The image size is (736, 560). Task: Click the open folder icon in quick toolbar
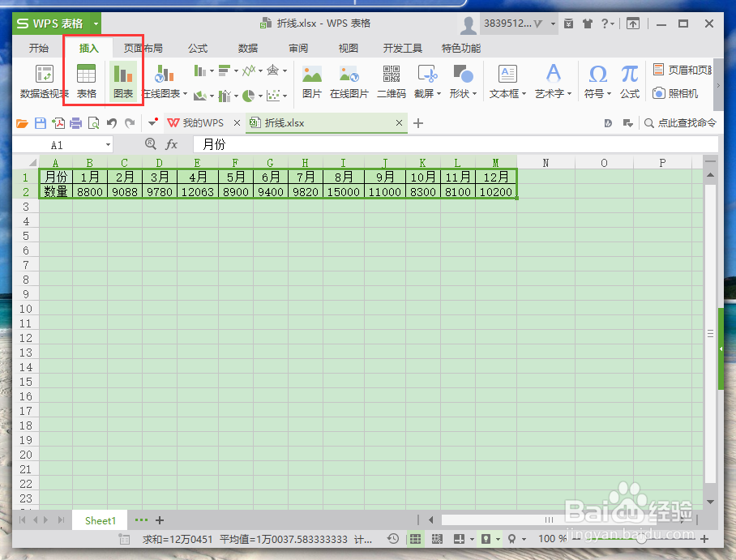tap(22, 123)
